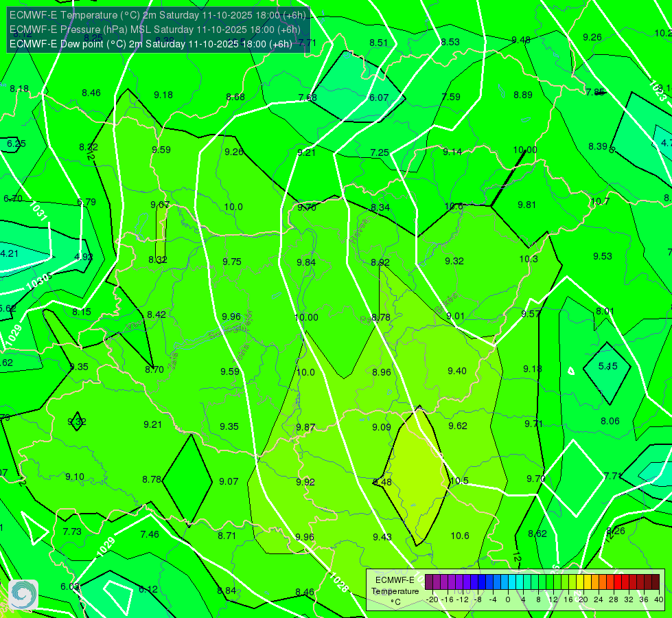672x618 pixels.
Task: Click the dew point value 8.53
Action: 450,42
